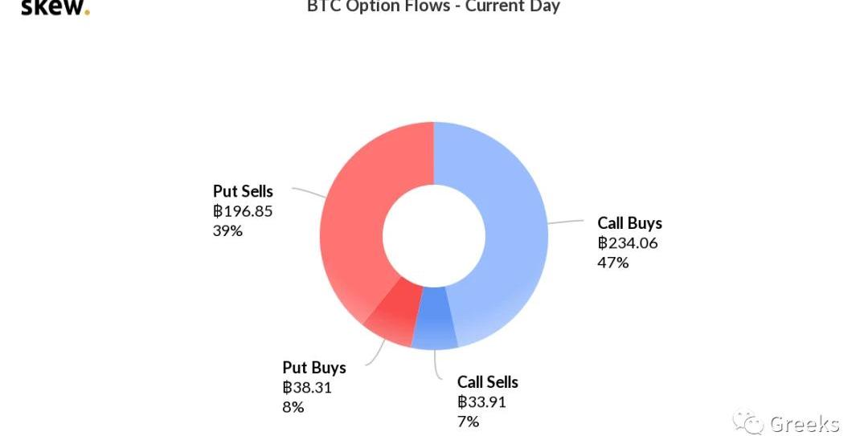Select the Put Buys label text

pyautogui.click(x=313, y=368)
